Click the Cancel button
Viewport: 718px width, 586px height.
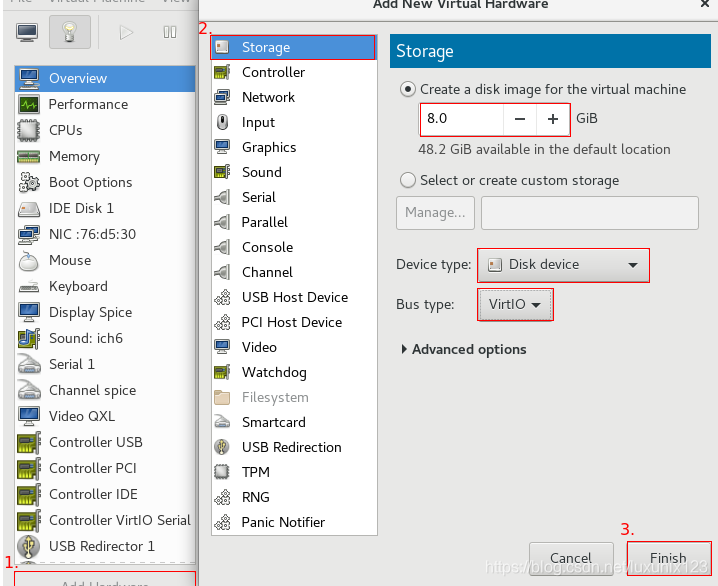[x=571, y=558]
